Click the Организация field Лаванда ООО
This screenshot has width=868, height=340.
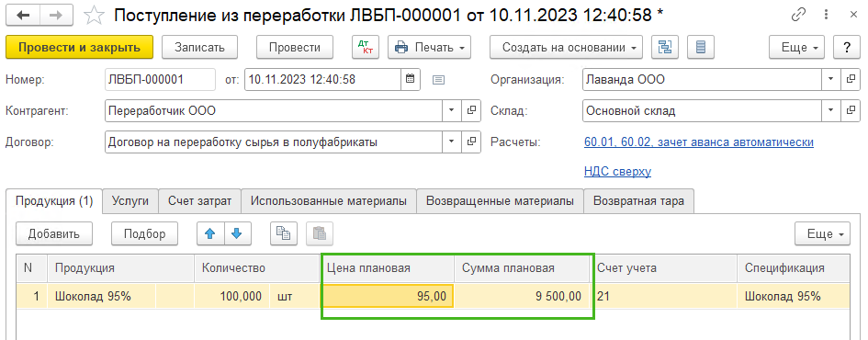[x=703, y=79]
